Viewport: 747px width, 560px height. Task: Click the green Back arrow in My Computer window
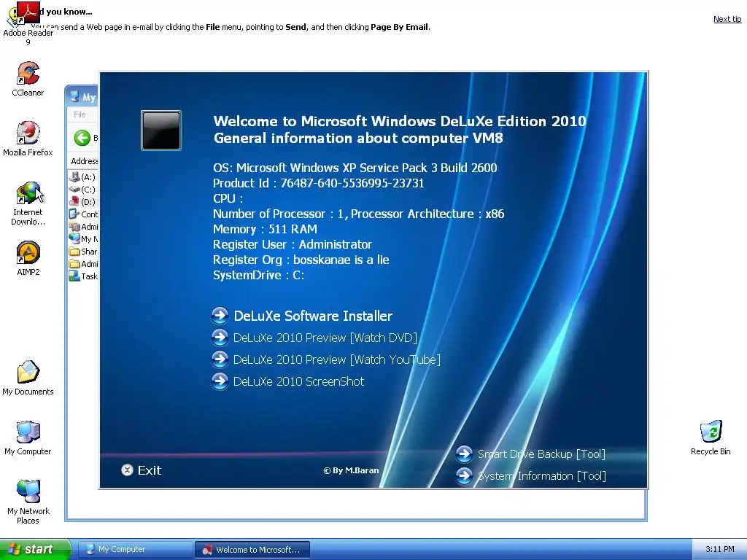[x=82, y=138]
